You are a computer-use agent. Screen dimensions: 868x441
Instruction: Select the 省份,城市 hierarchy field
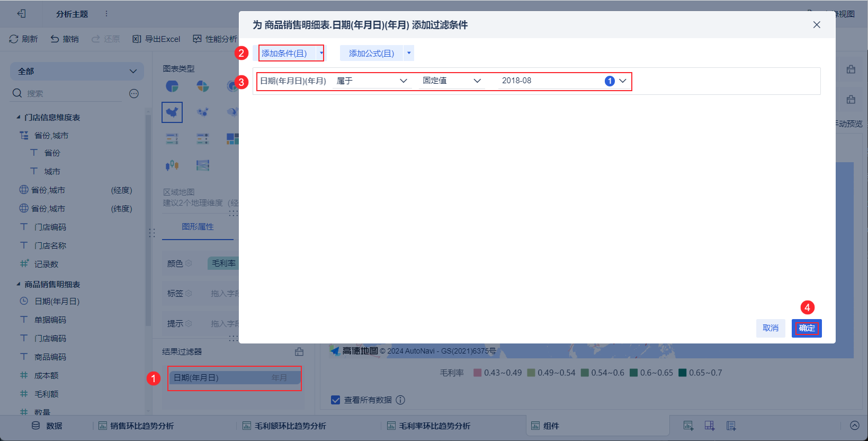(x=51, y=135)
